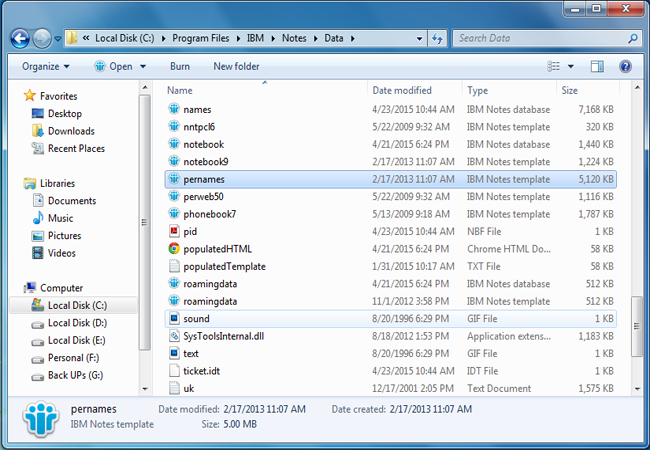Open Downloads in Favorites
This screenshot has width=650, height=450.
coord(71,131)
